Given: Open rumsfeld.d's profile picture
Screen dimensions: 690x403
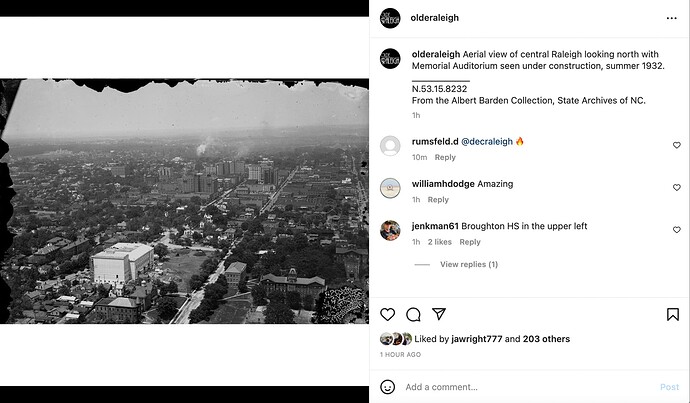Looking at the screenshot, I should 390,146.
